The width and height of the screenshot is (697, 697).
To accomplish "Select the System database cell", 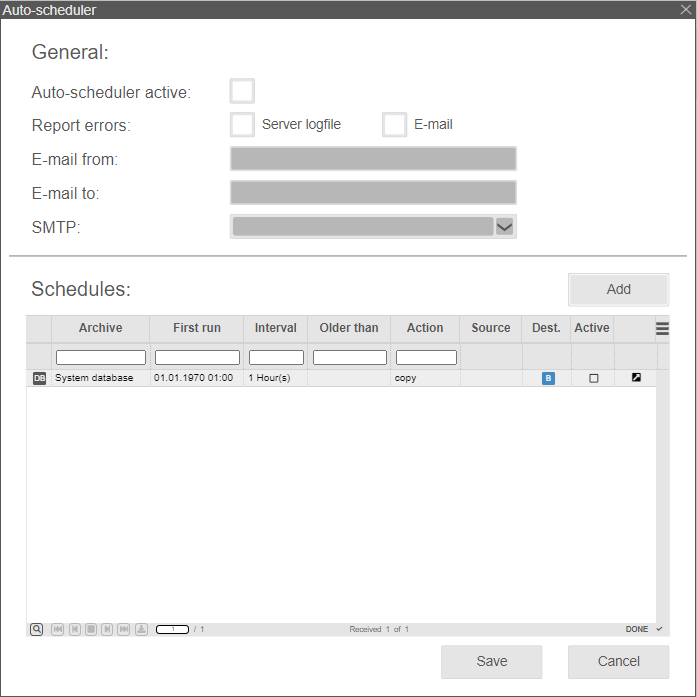I will 100,378.
